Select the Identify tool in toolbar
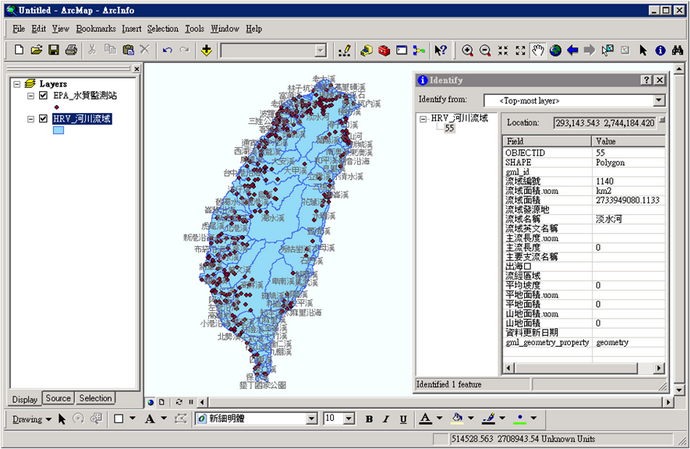Viewport: 690px width, 449px height. (x=660, y=50)
